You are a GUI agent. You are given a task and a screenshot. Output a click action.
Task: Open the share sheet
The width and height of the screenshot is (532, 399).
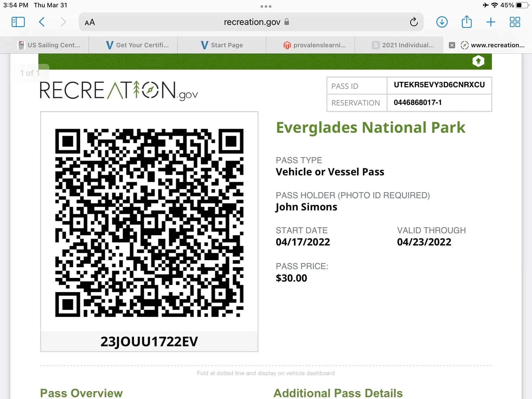pos(467,22)
